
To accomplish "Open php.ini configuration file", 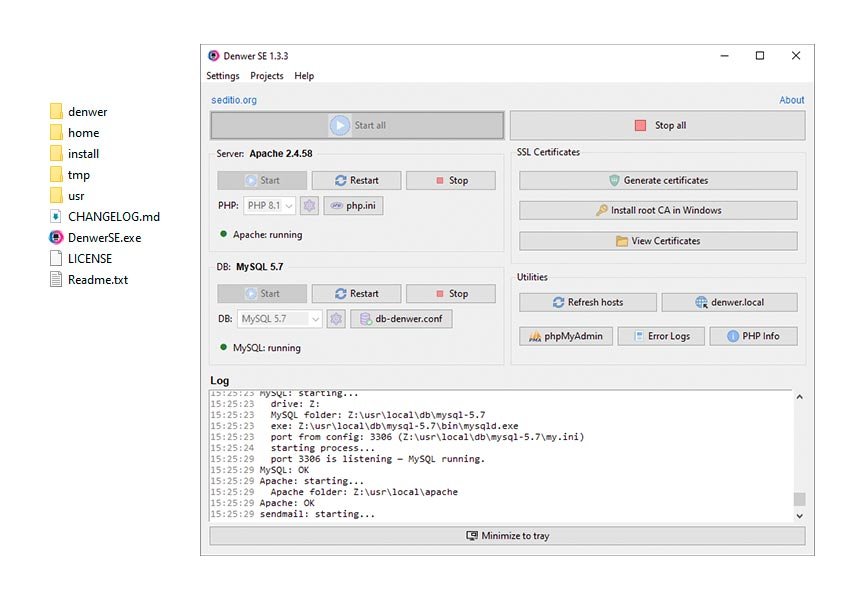I will pos(353,206).
